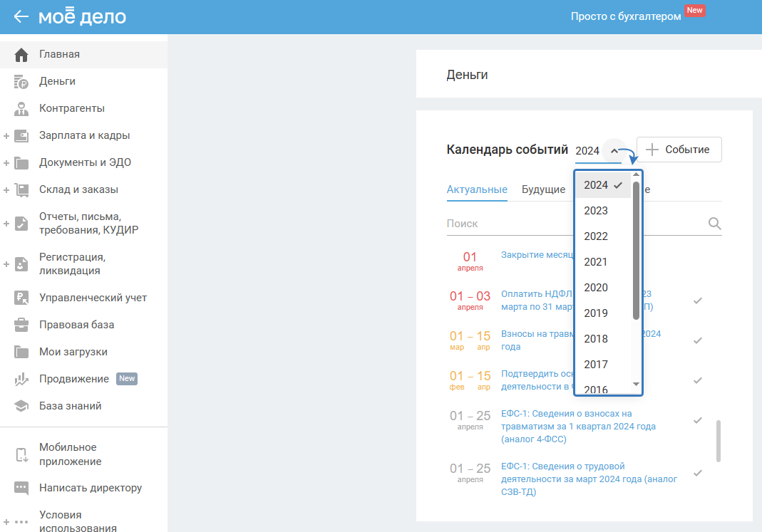Select year 2019 option

coord(603,313)
